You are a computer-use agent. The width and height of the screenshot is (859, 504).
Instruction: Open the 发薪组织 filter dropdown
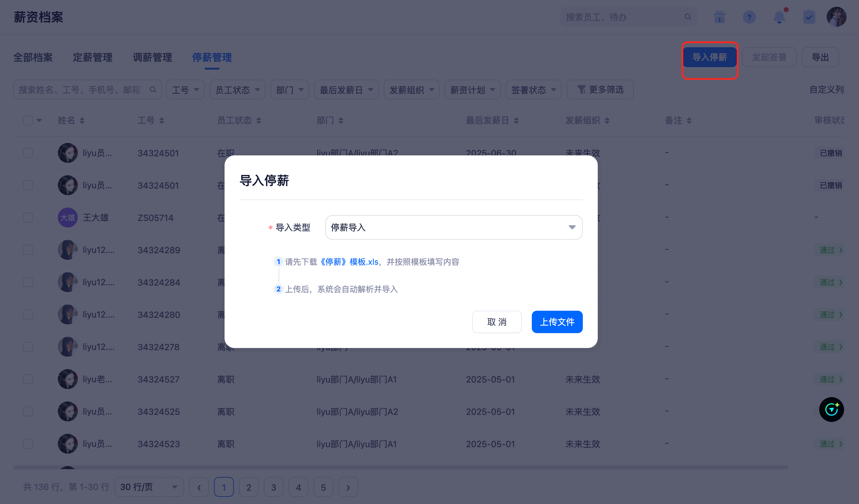pyautogui.click(x=412, y=89)
